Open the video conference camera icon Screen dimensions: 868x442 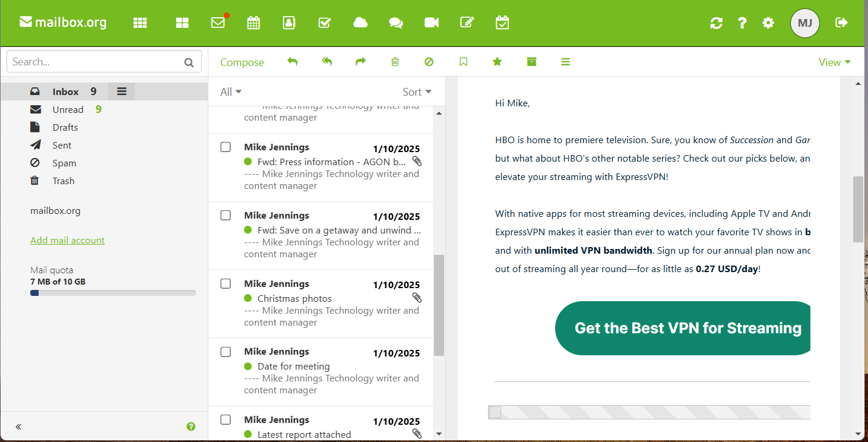coord(432,23)
